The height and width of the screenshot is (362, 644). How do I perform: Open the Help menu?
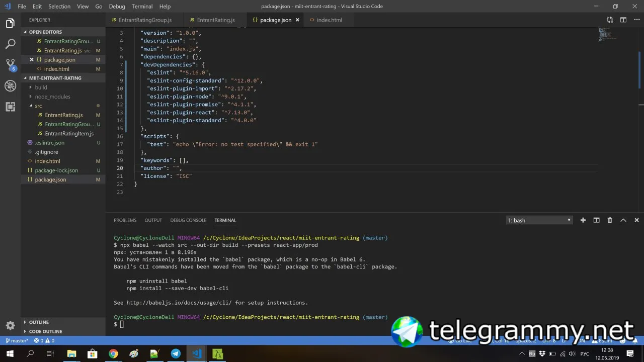[x=165, y=7]
